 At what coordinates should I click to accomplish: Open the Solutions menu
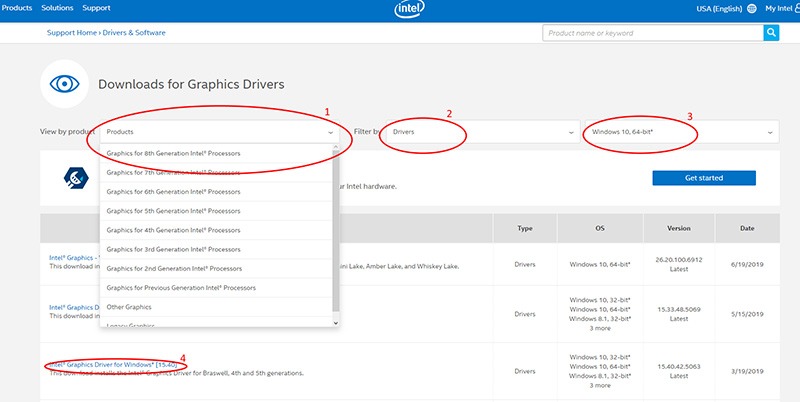(57, 8)
